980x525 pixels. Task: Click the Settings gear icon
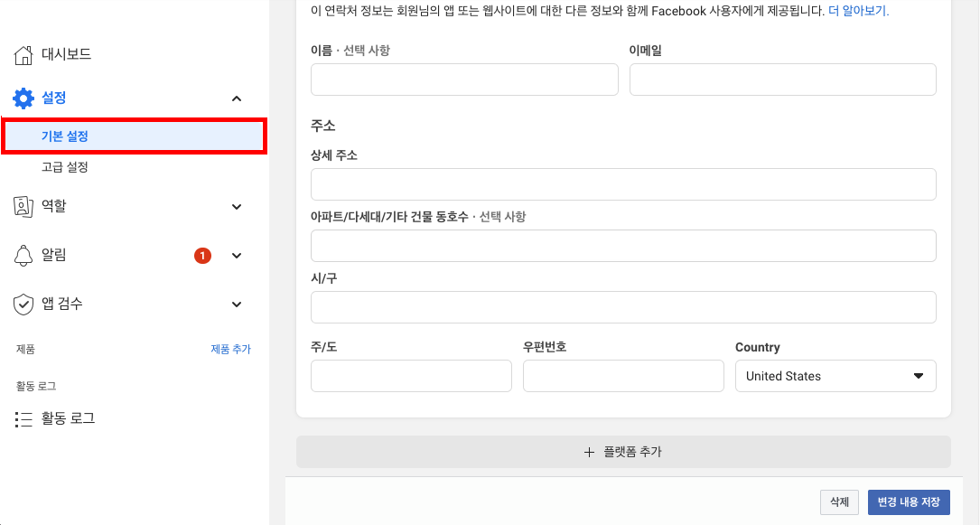coord(23,98)
